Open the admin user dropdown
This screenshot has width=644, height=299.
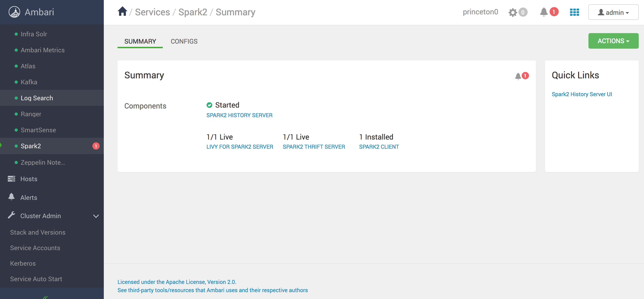tap(613, 12)
